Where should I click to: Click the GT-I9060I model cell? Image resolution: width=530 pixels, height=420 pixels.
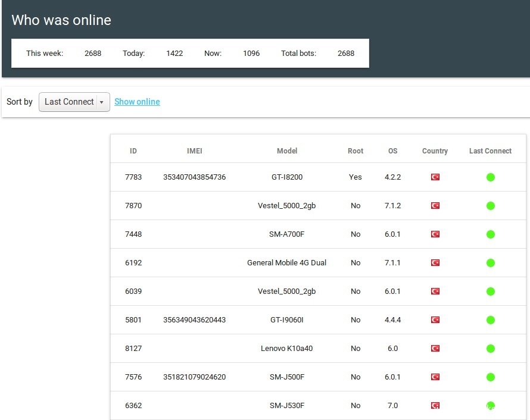pos(286,319)
